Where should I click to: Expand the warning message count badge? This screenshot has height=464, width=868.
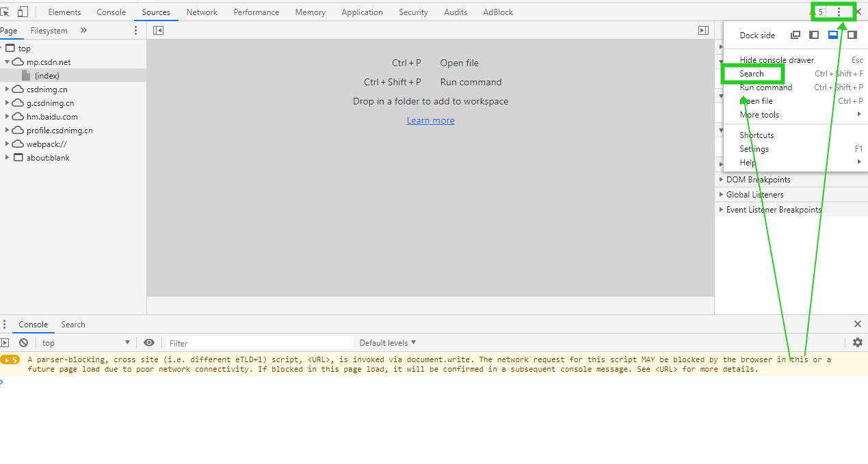click(x=10, y=359)
